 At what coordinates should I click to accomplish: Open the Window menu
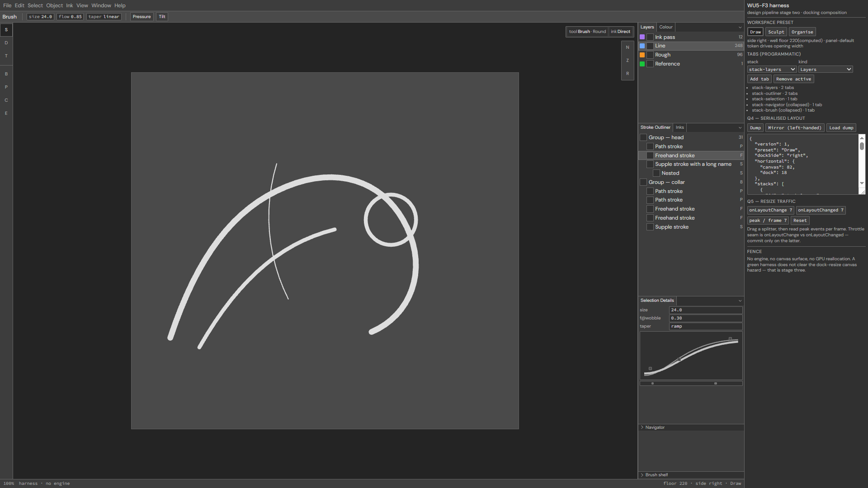101,5
